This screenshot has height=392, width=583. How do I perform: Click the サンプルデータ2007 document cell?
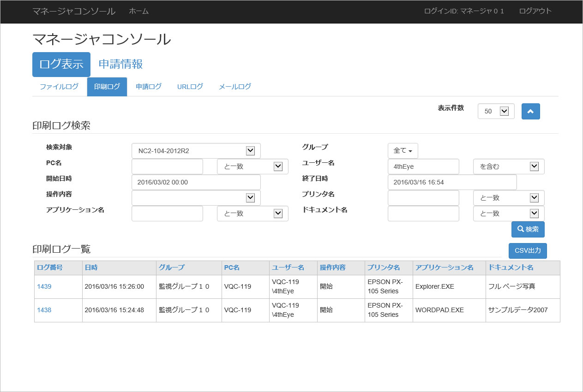(523, 310)
